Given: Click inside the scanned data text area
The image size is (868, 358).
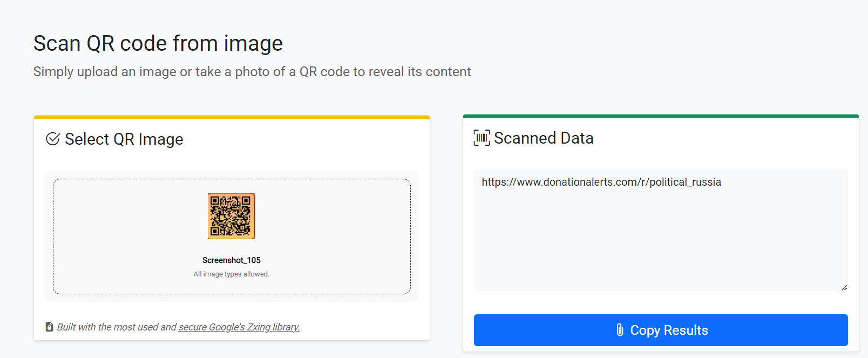Looking at the screenshot, I should [660, 243].
